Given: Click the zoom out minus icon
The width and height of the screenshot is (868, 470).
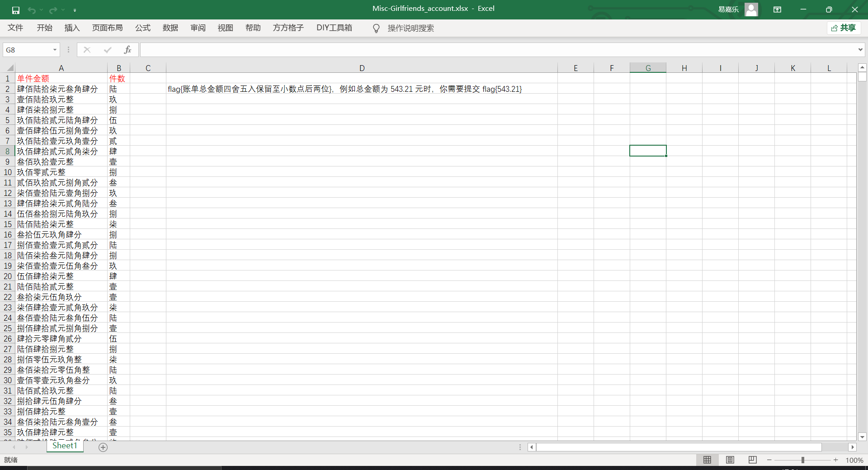Looking at the screenshot, I should point(769,460).
